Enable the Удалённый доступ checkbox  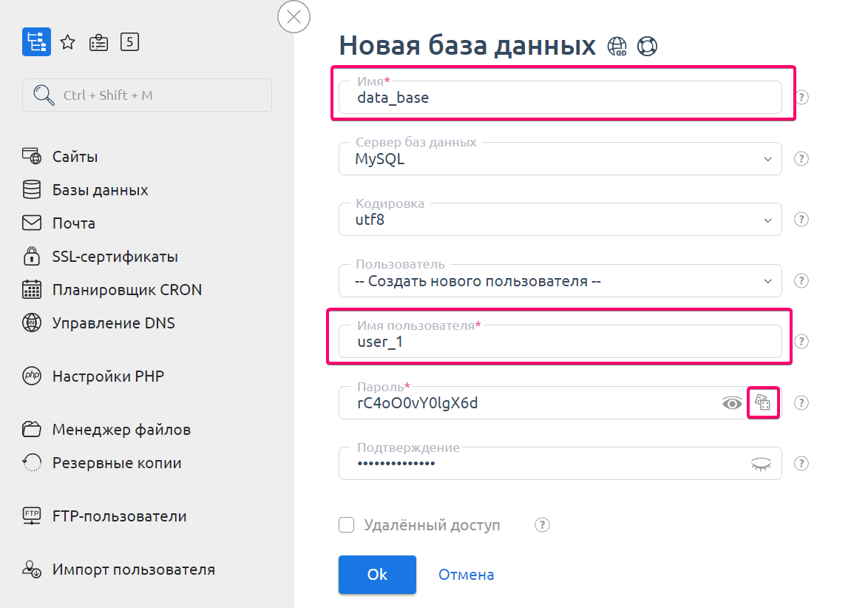pyautogui.click(x=346, y=525)
